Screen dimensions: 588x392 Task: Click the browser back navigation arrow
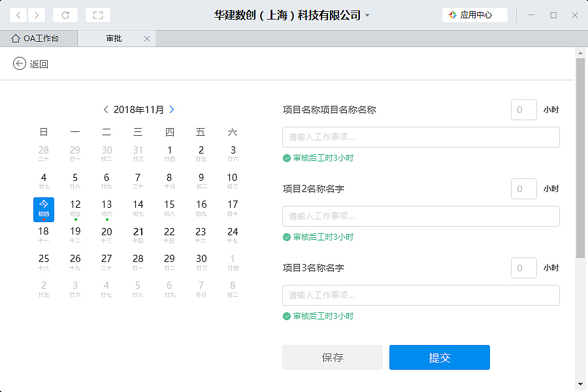[x=18, y=14]
